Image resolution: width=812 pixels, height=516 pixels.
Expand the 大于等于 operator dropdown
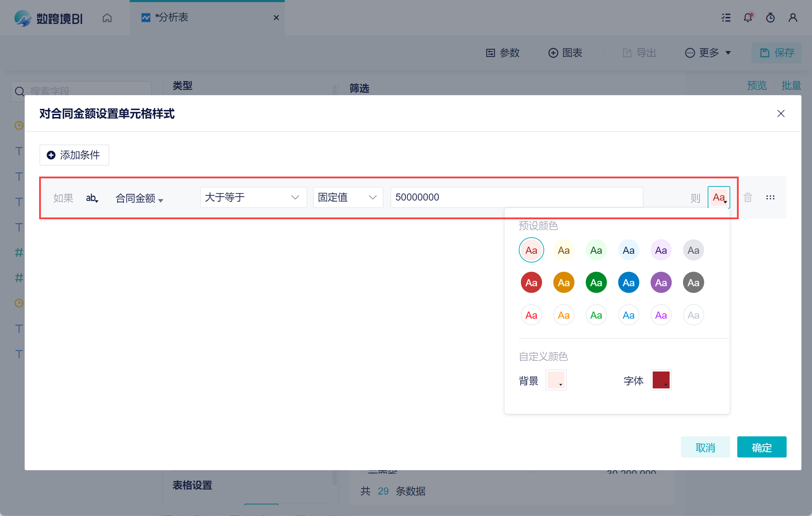pos(253,197)
